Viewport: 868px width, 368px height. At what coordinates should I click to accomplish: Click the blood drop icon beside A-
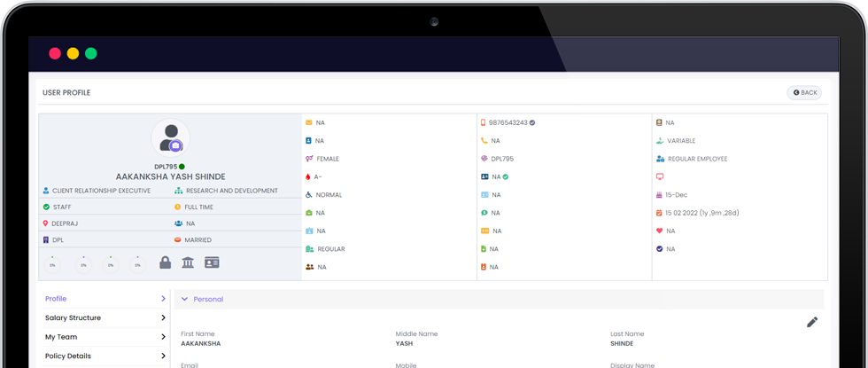[308, 176]
